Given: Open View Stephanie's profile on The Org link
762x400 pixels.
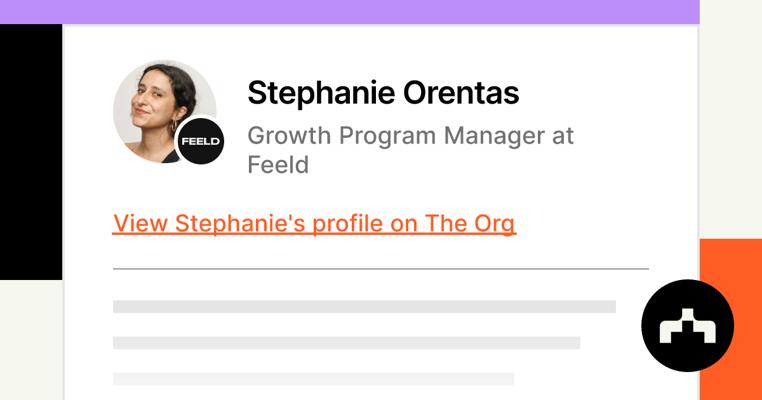Looking at the screenshot, I should tap(314, 223).
